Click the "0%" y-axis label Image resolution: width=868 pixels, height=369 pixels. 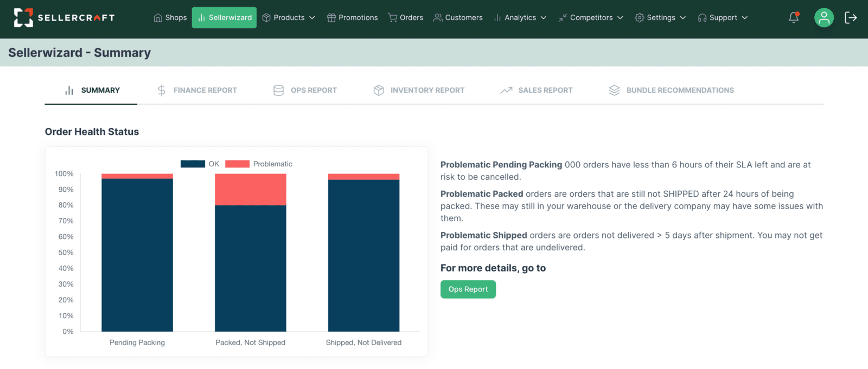68,332
